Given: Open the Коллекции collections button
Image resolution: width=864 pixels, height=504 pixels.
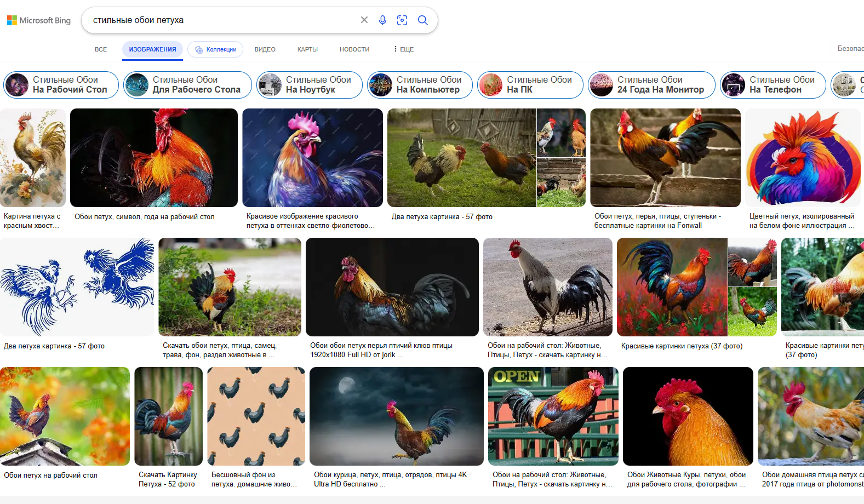Looking at the screenshot, I should [x=215, y=49].
